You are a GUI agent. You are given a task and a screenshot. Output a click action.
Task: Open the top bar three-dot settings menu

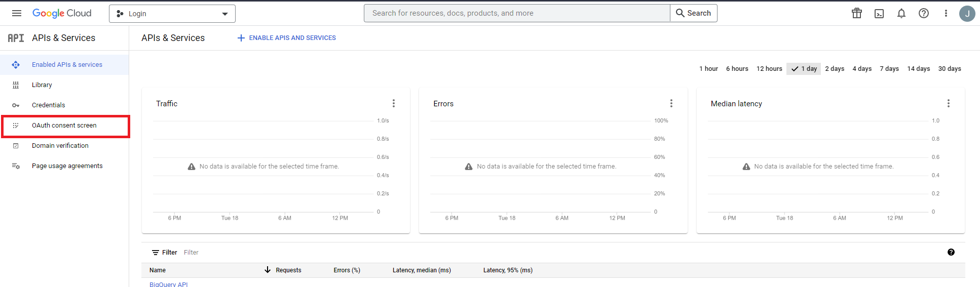pos(946,13)
